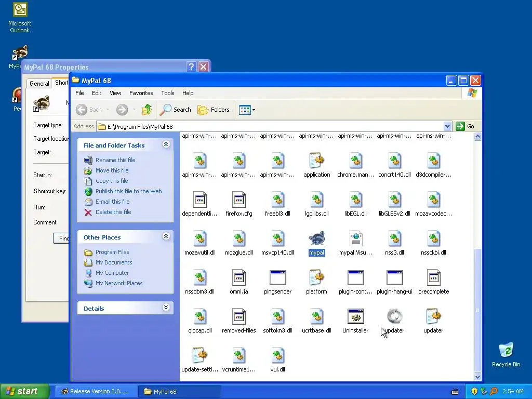Select the Microsoft Outlook desktop icon
532x399 pixels.
(20, 18)
